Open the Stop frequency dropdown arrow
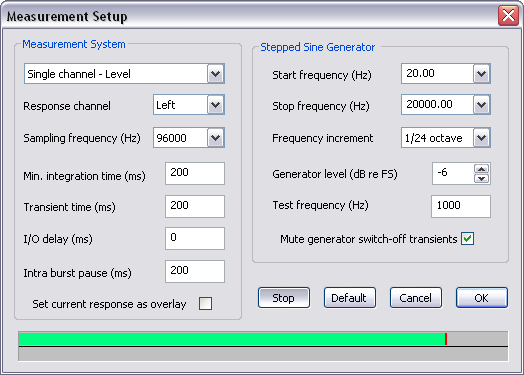The height and width of the screenshot is (375, 524). coord(481,105)
